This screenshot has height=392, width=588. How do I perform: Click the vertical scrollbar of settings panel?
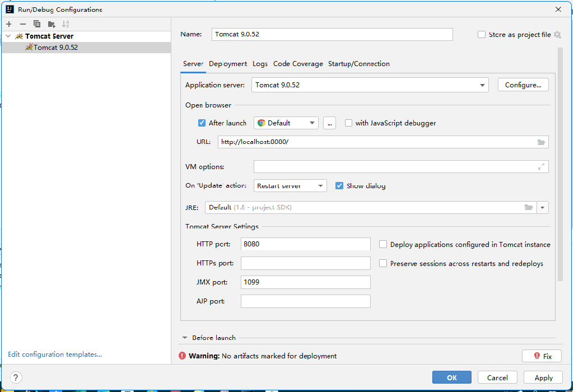[560, 164]
